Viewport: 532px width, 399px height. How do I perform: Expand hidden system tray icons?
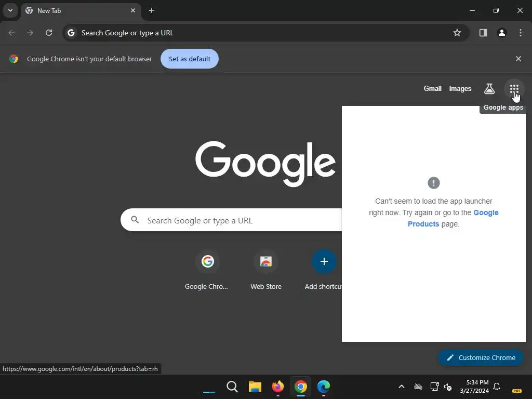point(402,387)
